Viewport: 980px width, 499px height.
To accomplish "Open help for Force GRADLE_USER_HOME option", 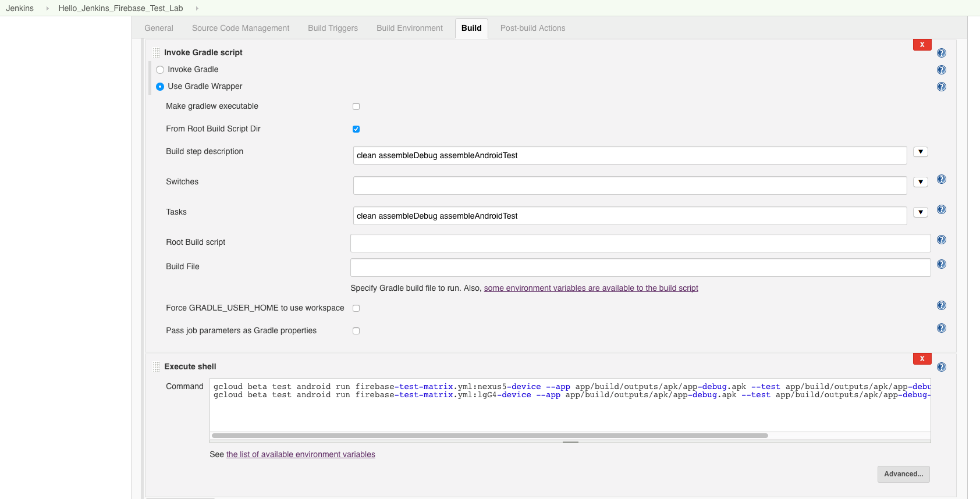I will coord(942,305).
